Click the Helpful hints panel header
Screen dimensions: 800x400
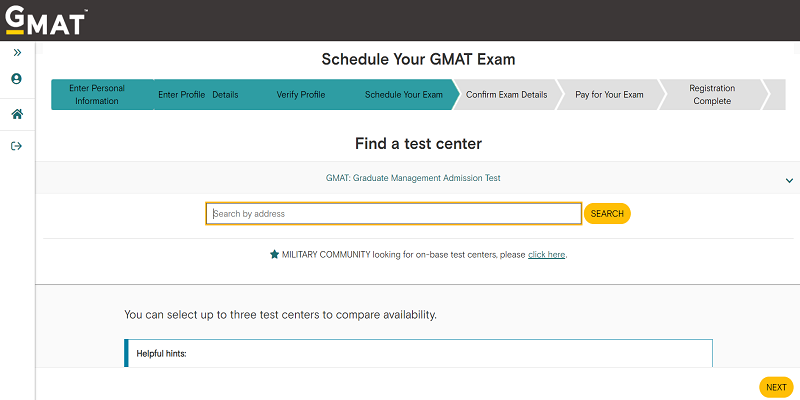pyautogui.click(x=162, y=354)
